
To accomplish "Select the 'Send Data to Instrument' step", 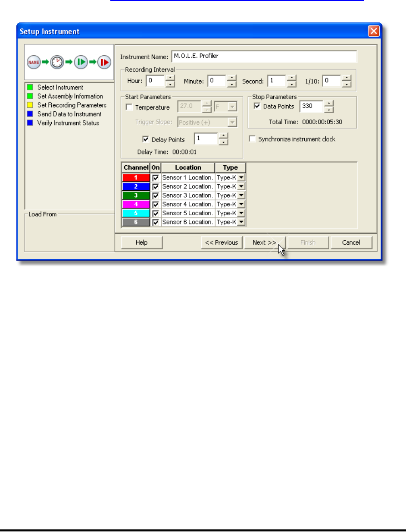I will coord(69,114).
